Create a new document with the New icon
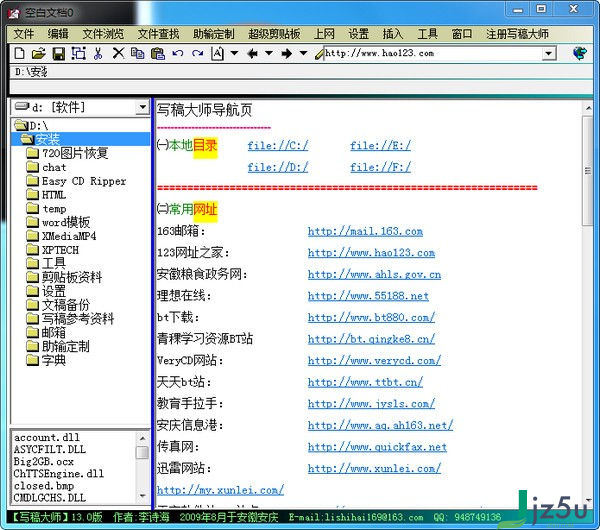 click(20, 53)
